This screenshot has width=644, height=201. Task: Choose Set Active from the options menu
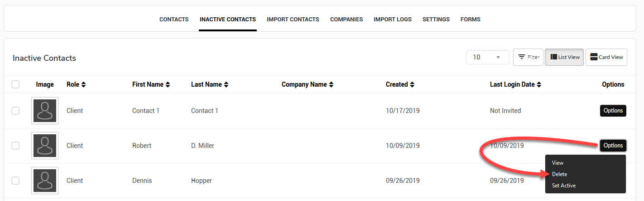(564, 186)
